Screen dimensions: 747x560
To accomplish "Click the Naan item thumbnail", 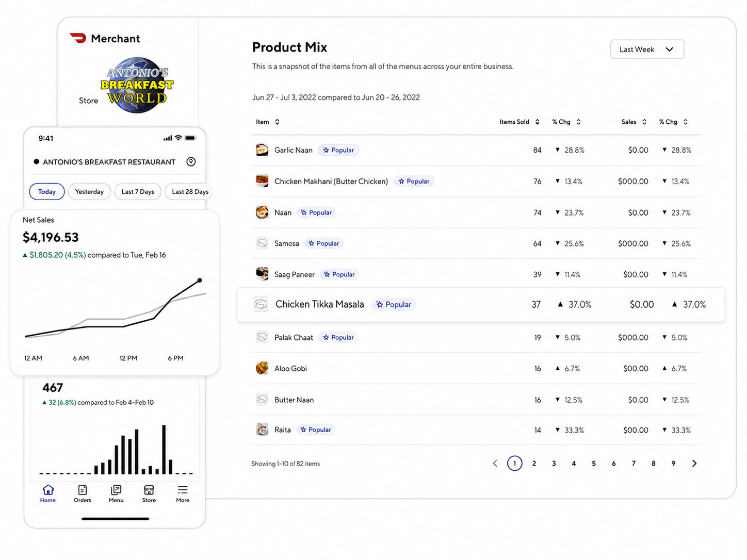I will [x=262, y=212].
